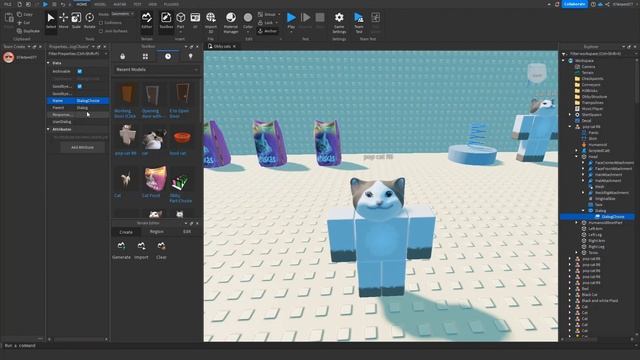Image resolution: width=640 pixels, height=360 pixels.
Task: Open the UI tools button
Action: (195, 21)
